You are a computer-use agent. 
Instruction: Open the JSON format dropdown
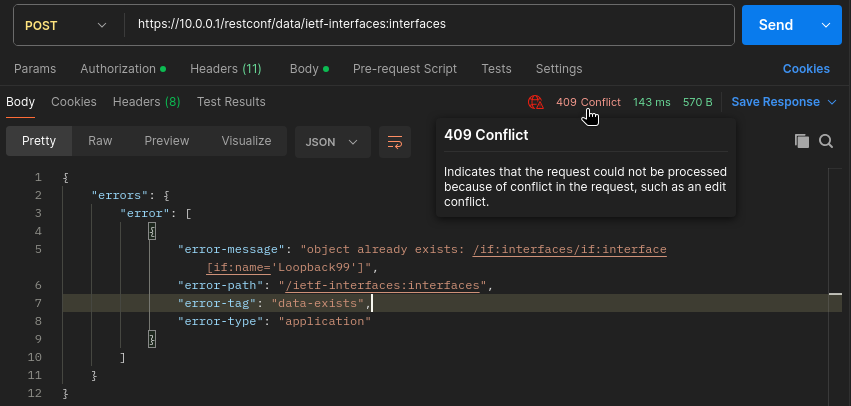click(x=332, y=142)
